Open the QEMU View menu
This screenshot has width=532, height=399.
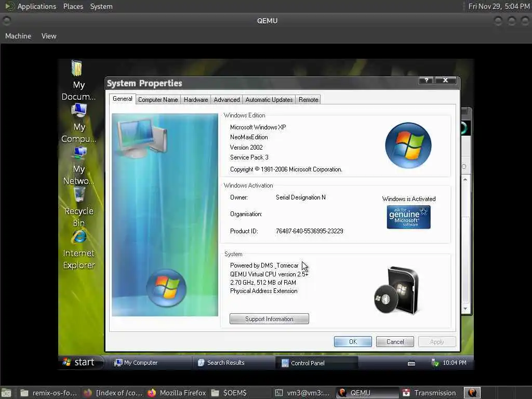point(49,36)
